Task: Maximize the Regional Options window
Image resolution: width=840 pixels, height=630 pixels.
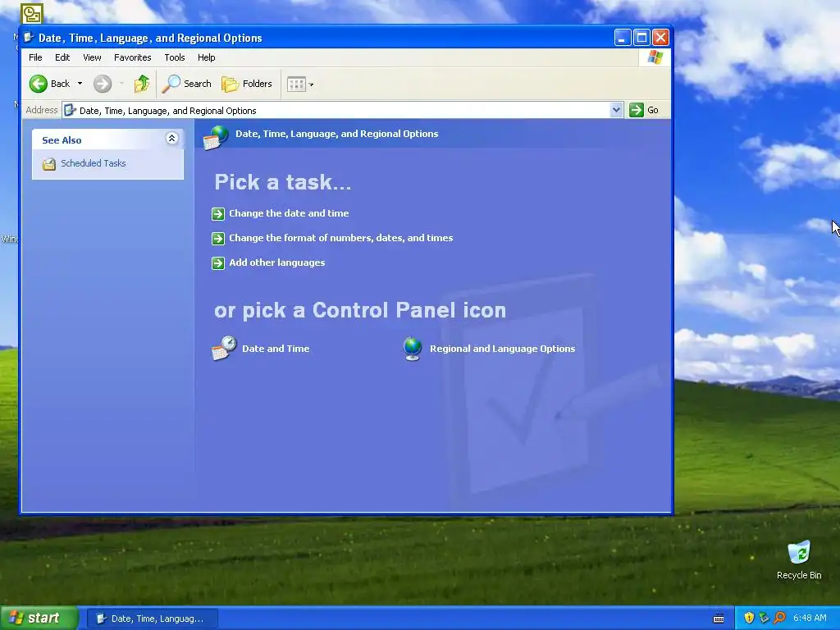Action: coord(641,38)
